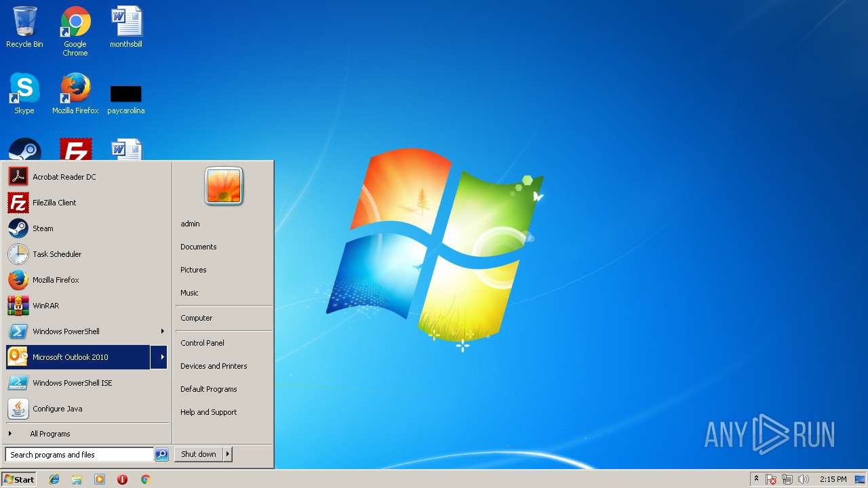This screenshot has height=488, width=868.
Task: Open Acrobat Reader DC from Start menu
Action: (x=87, y=177)
